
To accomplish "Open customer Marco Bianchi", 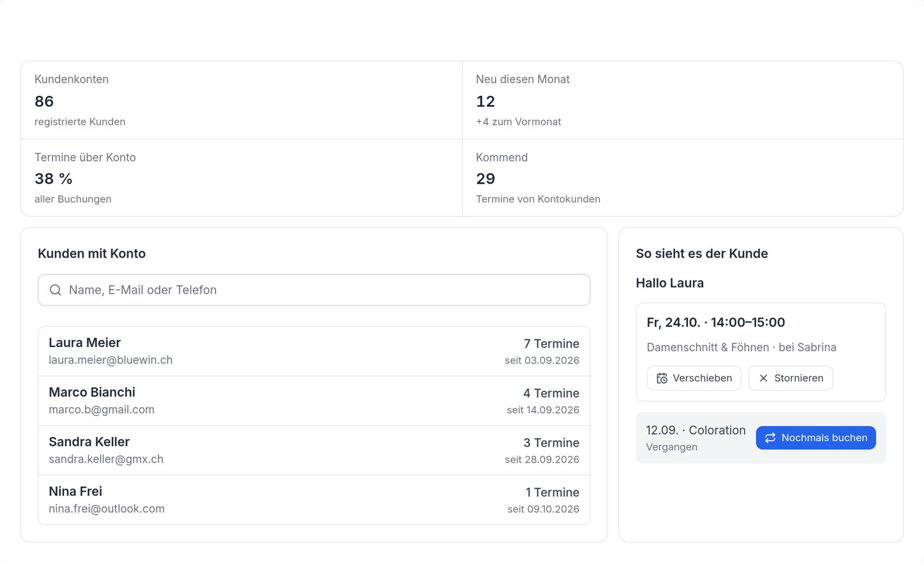I will [314, 401].
